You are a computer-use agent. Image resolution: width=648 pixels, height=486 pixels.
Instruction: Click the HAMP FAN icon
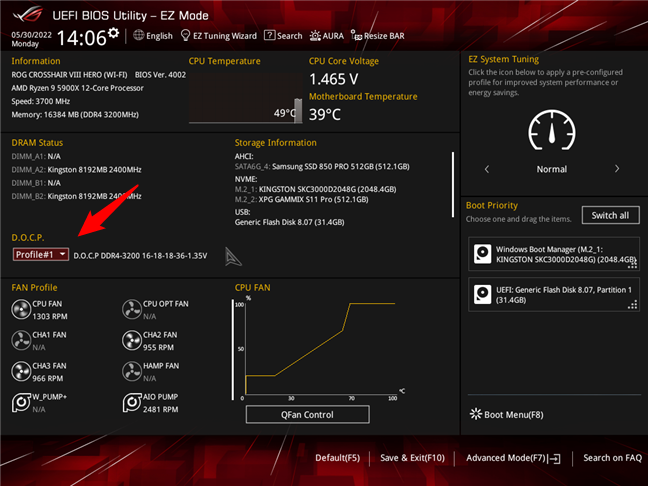coord(132,372)
